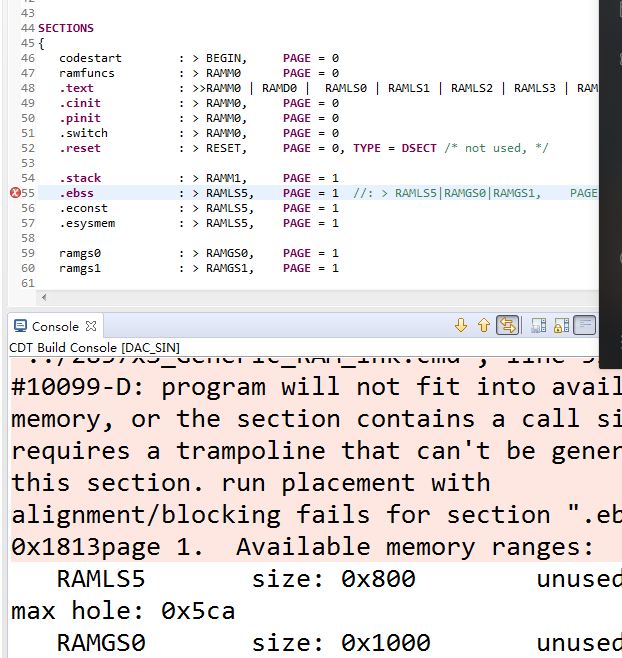Click the ramfuncs entry on line 47
This screenshot has height=658, width=622.
coord(86,73)
